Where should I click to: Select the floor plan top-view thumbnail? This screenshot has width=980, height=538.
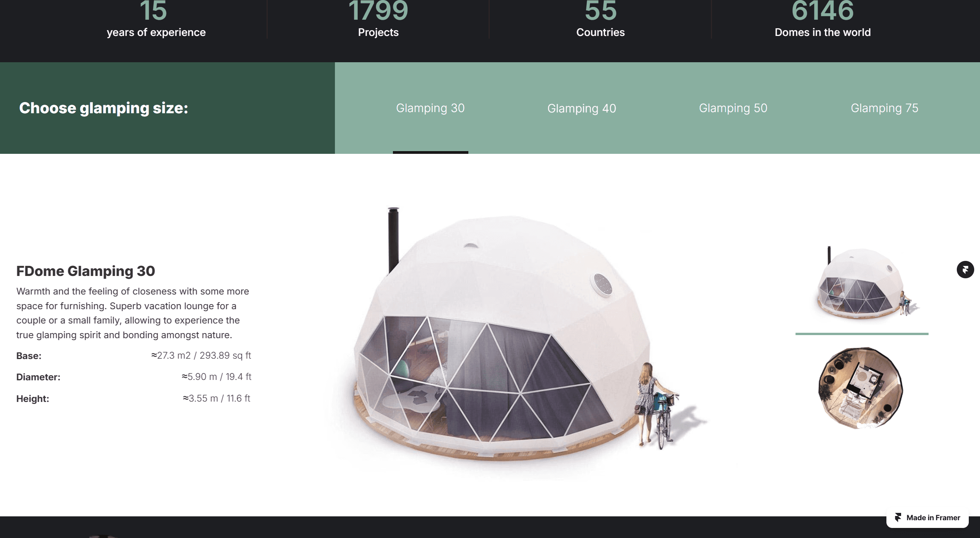(861, 388)
